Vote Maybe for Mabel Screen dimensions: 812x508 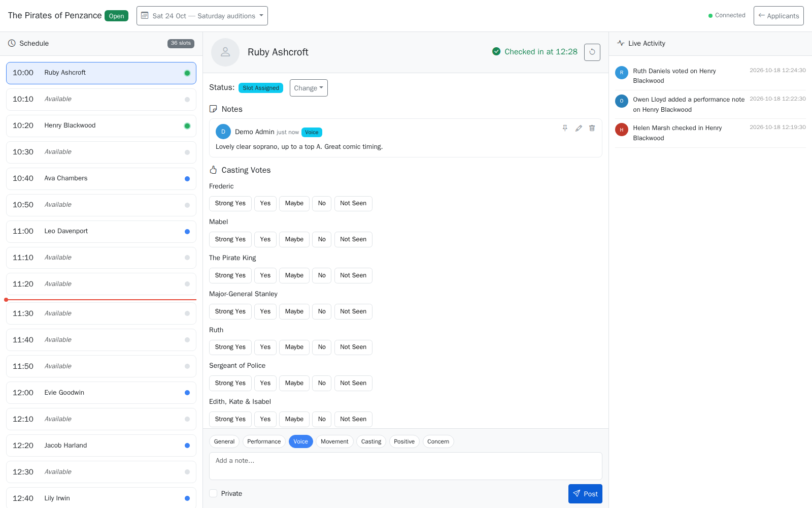point(294,239)
